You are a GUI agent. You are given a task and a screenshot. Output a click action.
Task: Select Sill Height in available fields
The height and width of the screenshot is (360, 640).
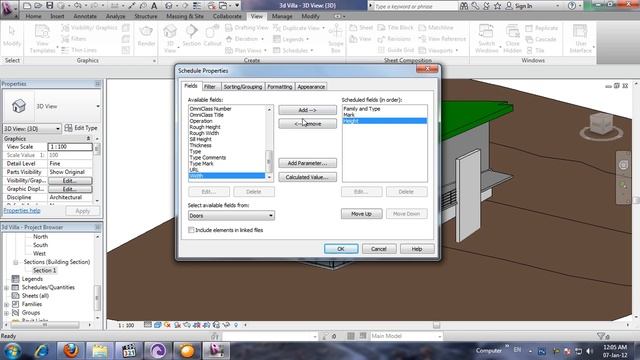[x=200, y=139]
